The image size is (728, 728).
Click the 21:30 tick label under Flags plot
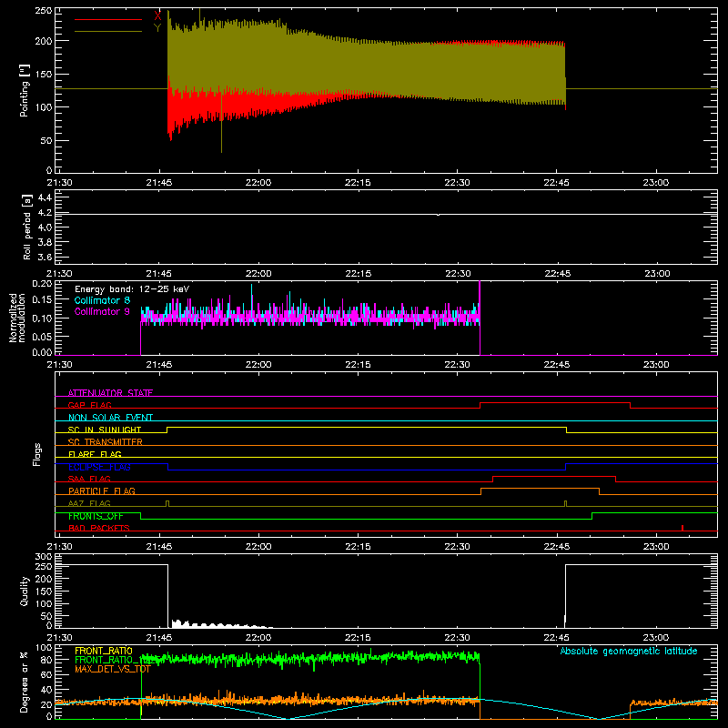pos(59,547)
